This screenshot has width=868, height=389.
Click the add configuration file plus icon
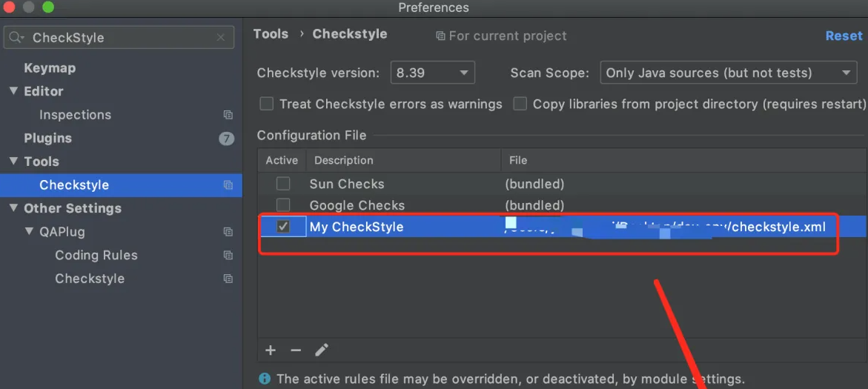click(x=271, y=350)
